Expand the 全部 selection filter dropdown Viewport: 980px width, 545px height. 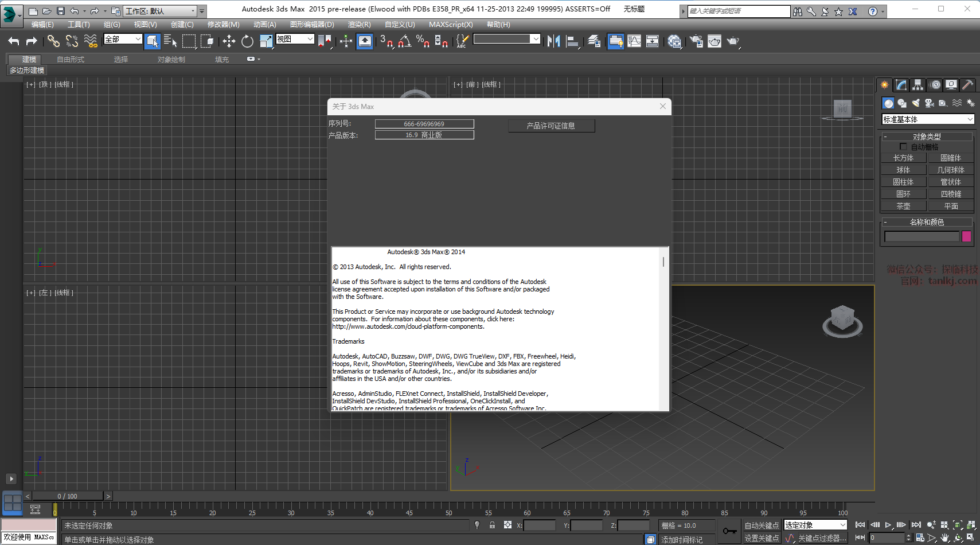[x=123, y=39]
